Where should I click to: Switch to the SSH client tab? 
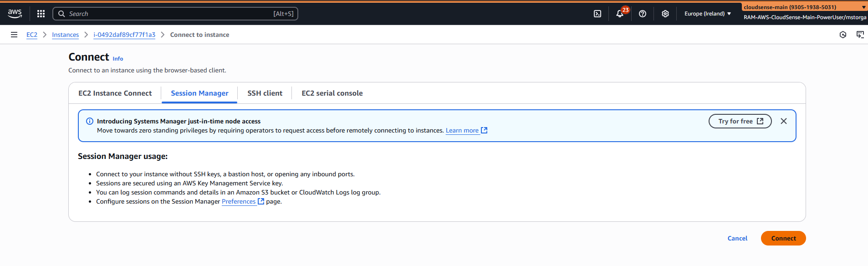(x=265, y=93)
